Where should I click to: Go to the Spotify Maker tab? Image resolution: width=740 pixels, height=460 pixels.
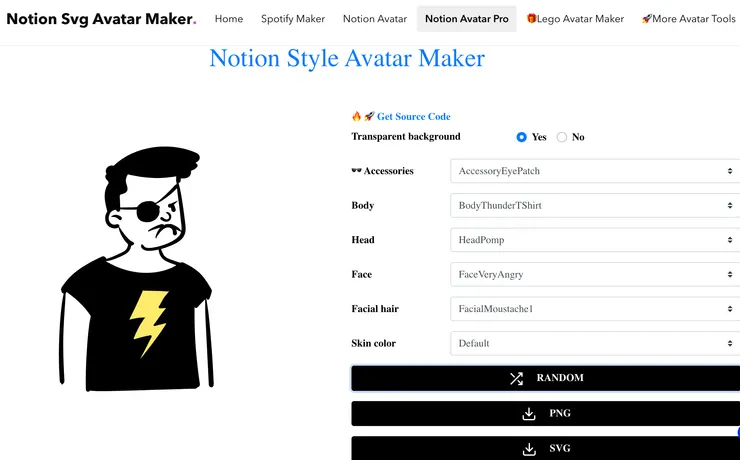point(293,19)
